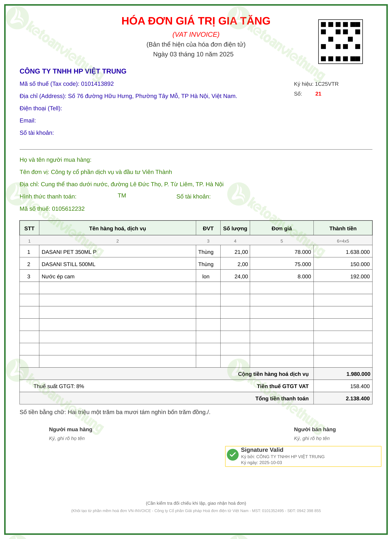
Task: Select the VN-INVOICE software footer line
Action: 196,511
